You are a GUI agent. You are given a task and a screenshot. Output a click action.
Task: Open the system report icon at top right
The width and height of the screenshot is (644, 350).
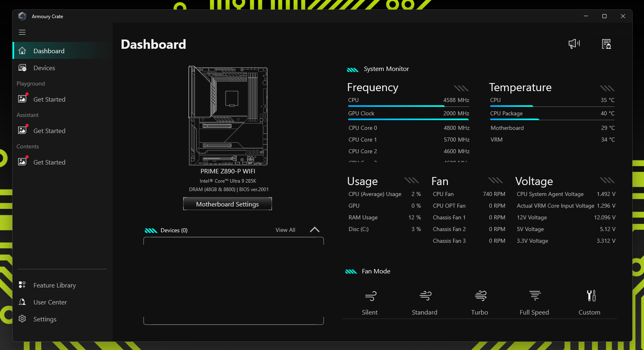click(x=606, y=44)
